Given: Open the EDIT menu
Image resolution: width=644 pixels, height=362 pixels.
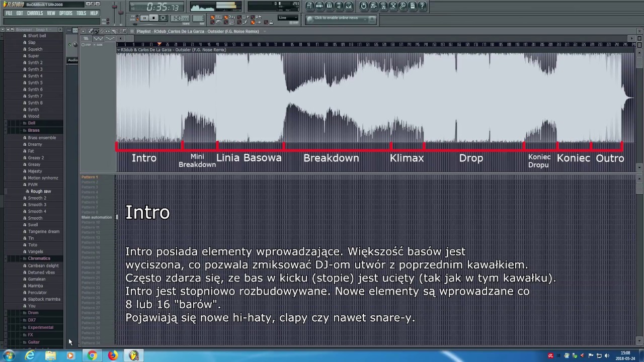Looking at the screenshot, I should point(19,13).
